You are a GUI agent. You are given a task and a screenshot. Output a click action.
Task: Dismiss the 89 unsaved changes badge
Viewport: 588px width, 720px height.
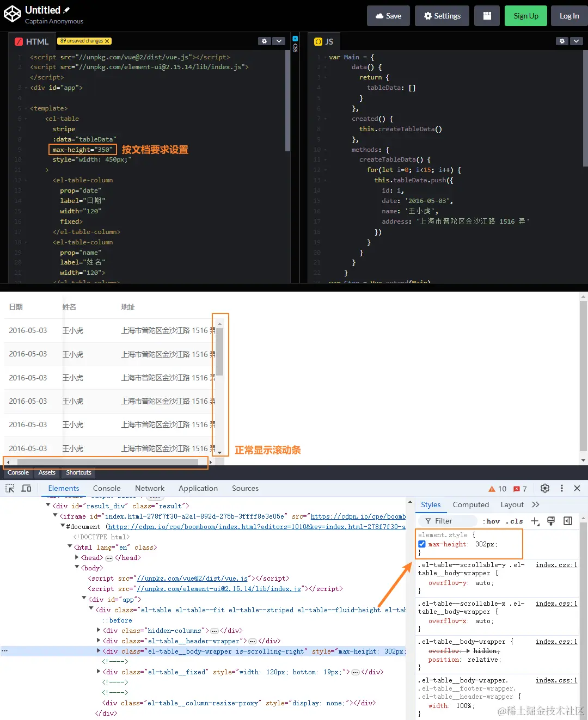click(x=107, y=41)
